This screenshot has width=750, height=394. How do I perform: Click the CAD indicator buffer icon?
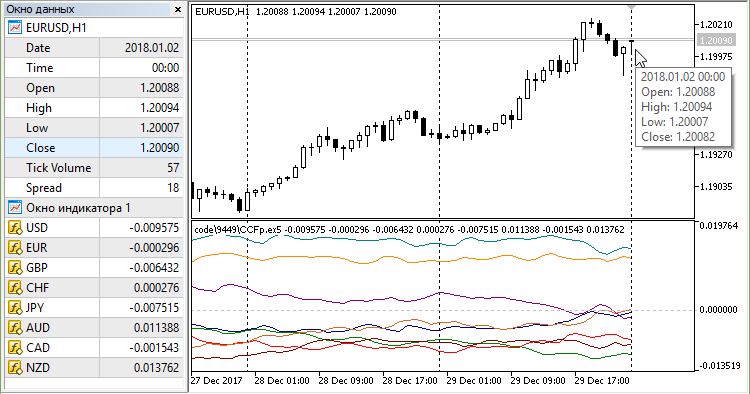(15, 348)
